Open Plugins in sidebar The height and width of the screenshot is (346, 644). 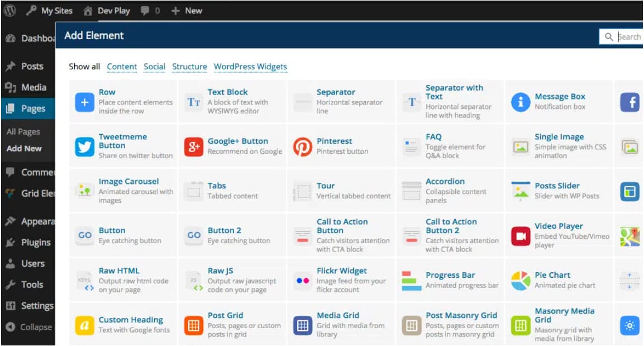click(28, 243)
